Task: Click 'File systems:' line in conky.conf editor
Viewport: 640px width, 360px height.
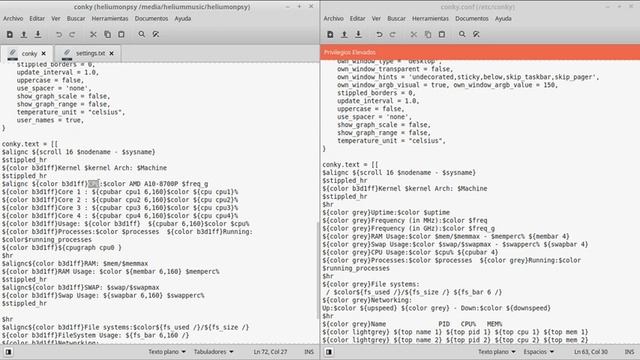Action: pos(371,284)
